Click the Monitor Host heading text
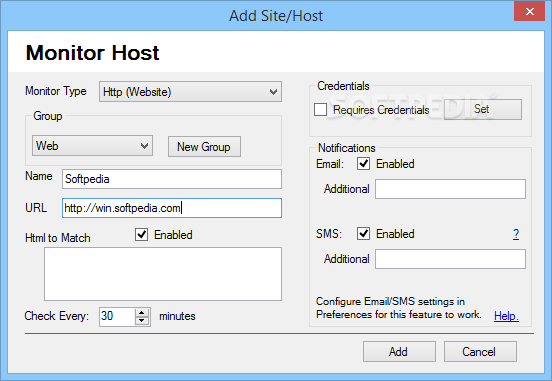 (x=93, y=53)
